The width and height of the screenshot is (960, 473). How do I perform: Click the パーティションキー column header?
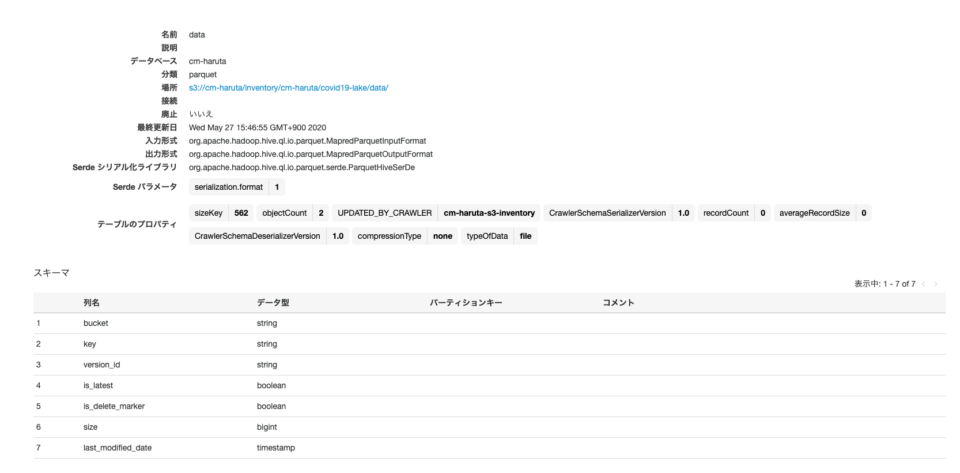click(466, 303)
